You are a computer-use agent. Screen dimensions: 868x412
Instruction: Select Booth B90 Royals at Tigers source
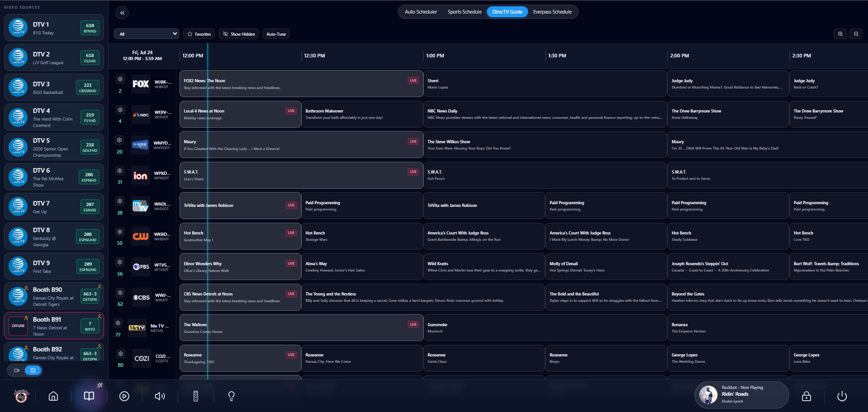(54, 296)
